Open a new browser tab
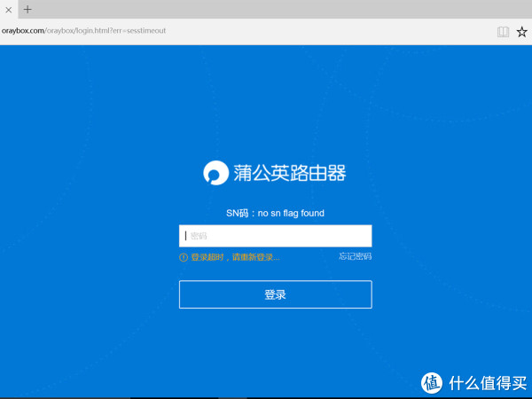Image resolution: width=532 pixels, height=399 pixels. [x=27, y=9]
